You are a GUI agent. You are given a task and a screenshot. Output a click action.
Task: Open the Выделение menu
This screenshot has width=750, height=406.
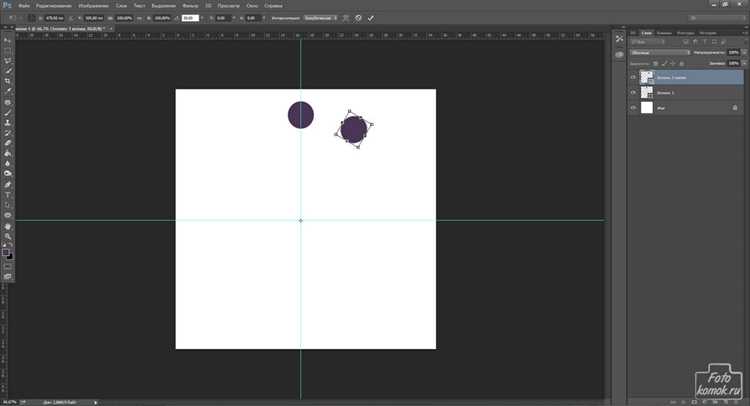point(164,6)
